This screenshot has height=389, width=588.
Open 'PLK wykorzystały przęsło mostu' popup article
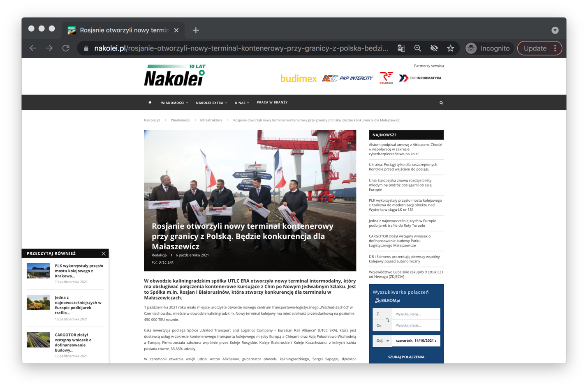tap(79, 271)
